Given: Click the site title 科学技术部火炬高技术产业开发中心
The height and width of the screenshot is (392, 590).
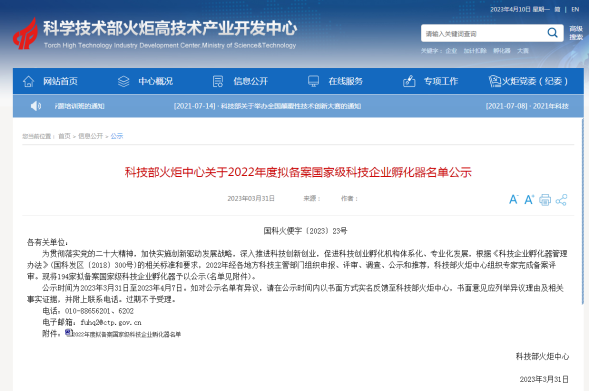Looking at the screenshot, I should pos(170,28).
